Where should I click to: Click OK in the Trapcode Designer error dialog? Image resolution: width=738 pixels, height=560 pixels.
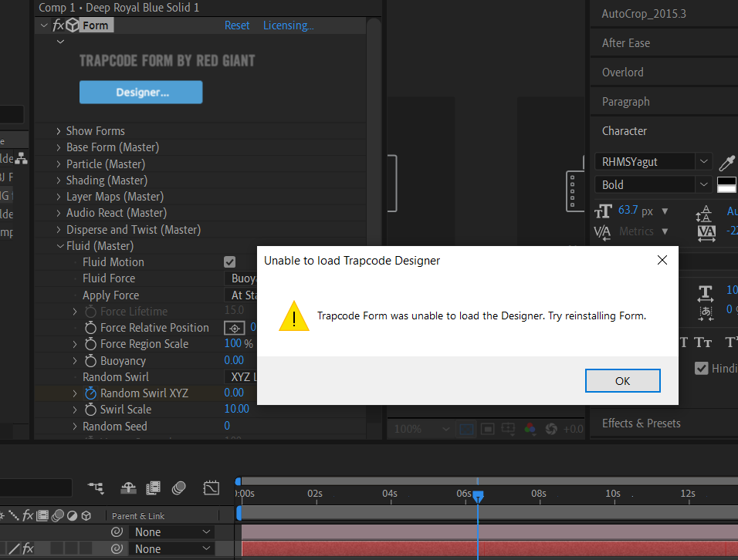[622, 381]
